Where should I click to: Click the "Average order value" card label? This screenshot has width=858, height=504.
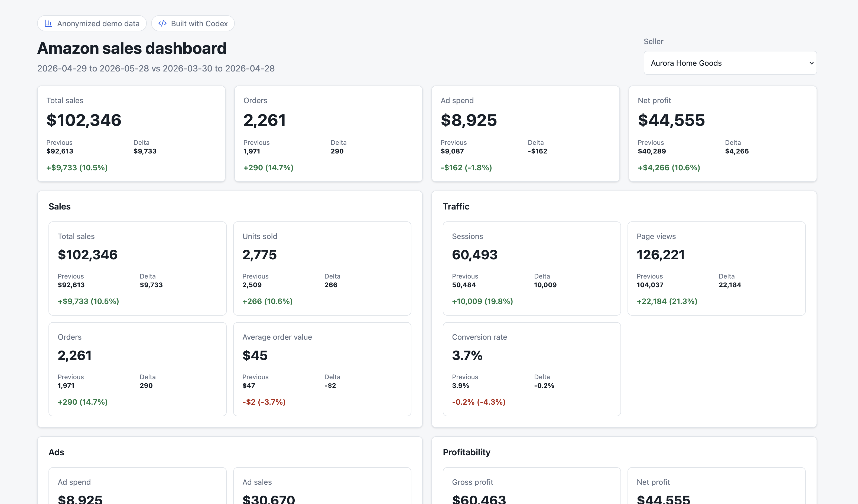point(277,337)
